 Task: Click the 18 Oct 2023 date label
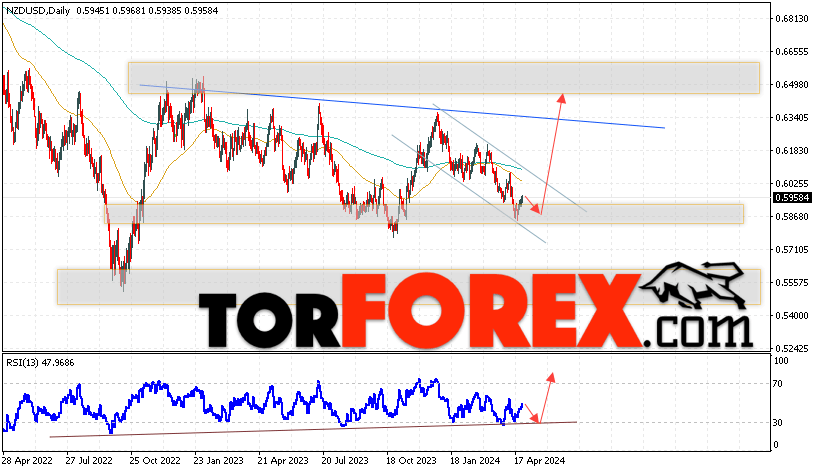tap(411, 461)
